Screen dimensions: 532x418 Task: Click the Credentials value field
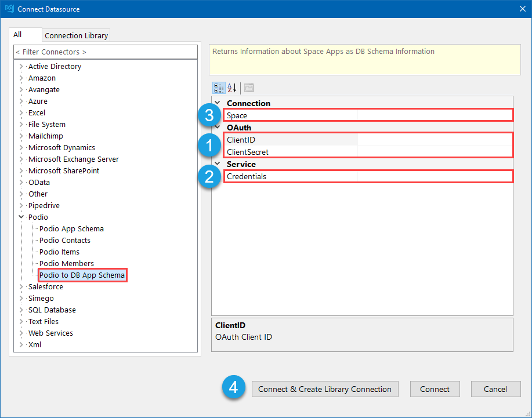(x=435, y=176)
